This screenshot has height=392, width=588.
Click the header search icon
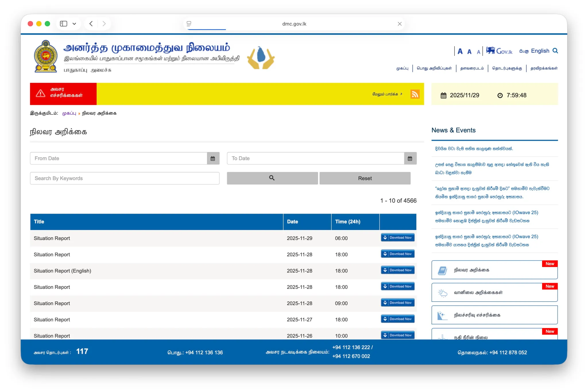point(555,51)
